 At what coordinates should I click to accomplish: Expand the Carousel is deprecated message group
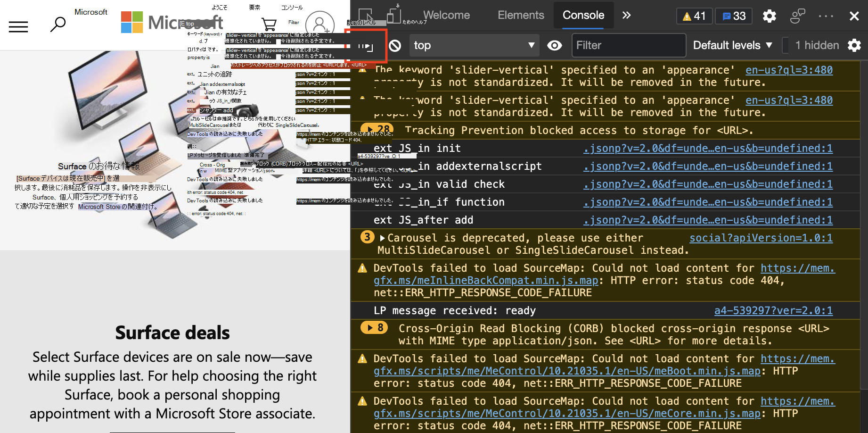tap(382, 238)
